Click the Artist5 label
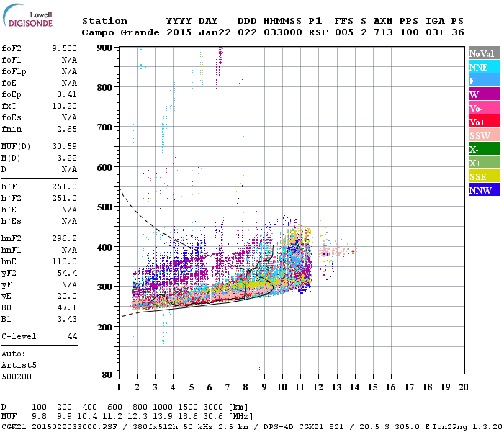Image resolution: width=504 pixels, height=432 pixels. pos(19,366)
